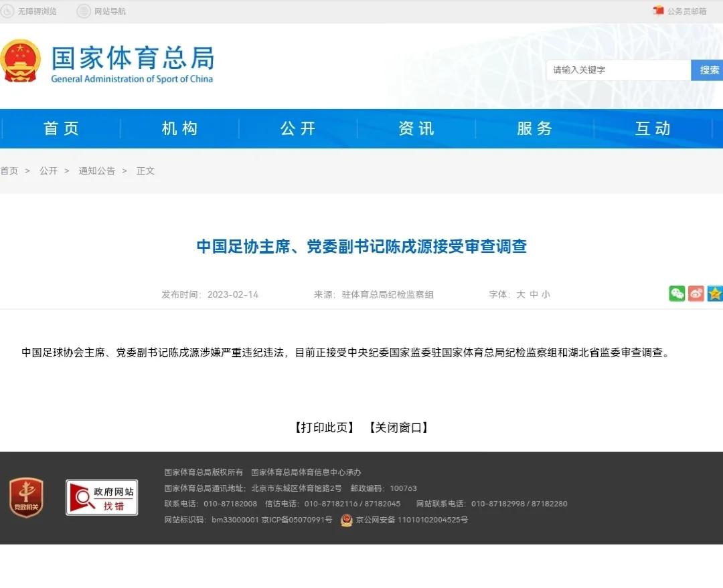Set font size to 中

[x=534, y=294]
